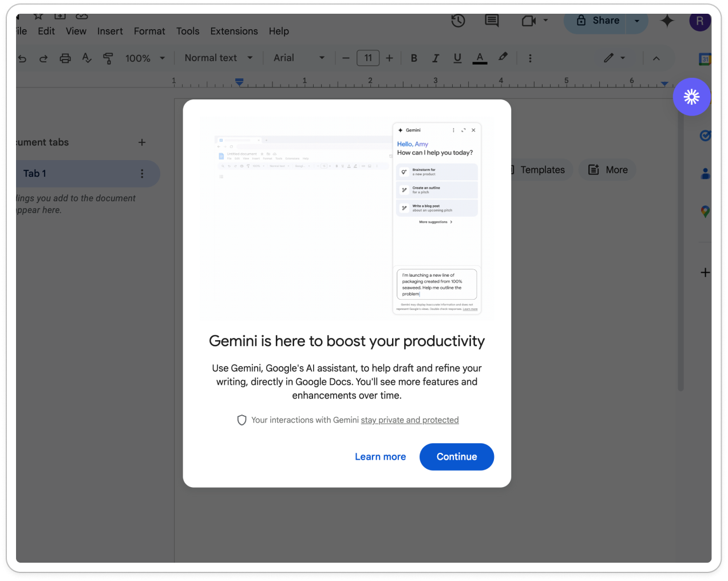Open the Google Maps side panel icon

tap(705, 212)
